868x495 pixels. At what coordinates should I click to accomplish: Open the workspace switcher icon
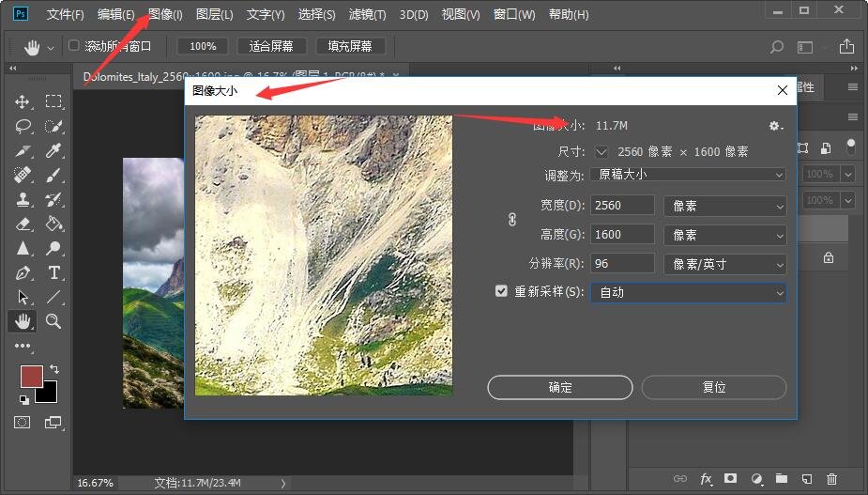click(x=805, y=48)
